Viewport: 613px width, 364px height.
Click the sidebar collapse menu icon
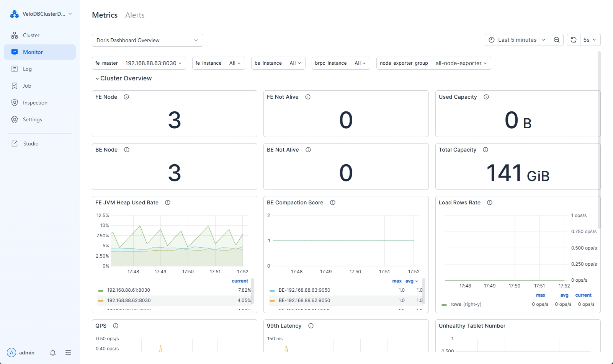(x=68, y=353)
